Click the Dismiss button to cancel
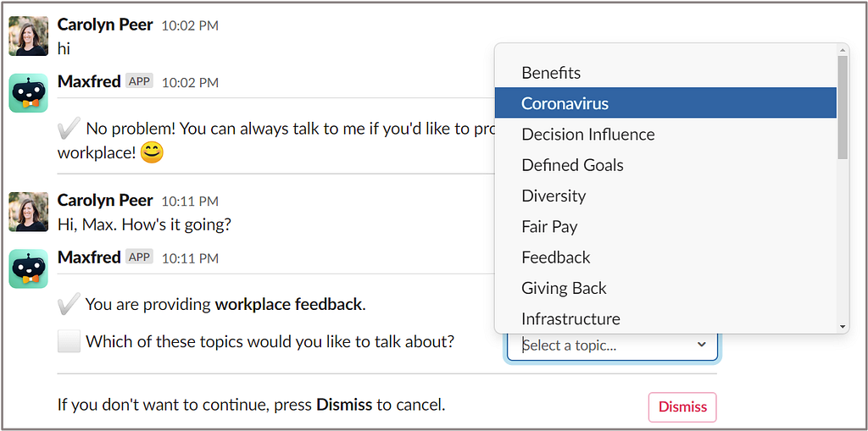The width and height of the screenshot is (868, 431). tap(682, 407)
